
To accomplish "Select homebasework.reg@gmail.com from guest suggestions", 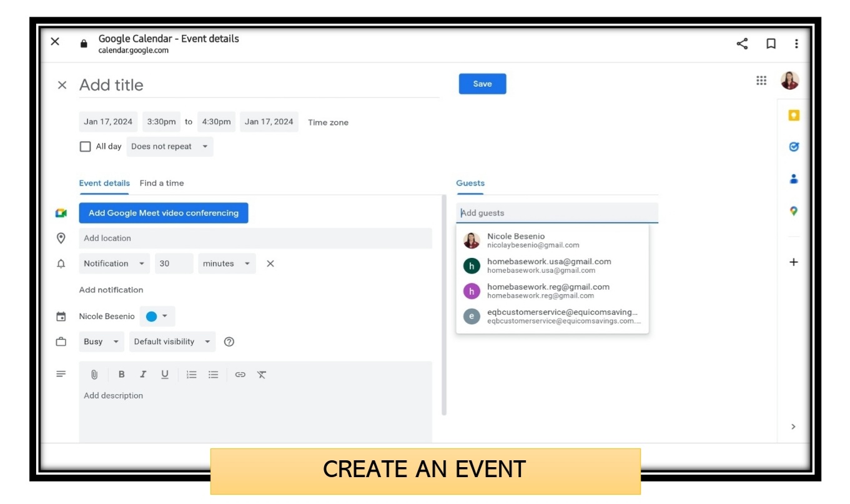I will pos(553,291).
